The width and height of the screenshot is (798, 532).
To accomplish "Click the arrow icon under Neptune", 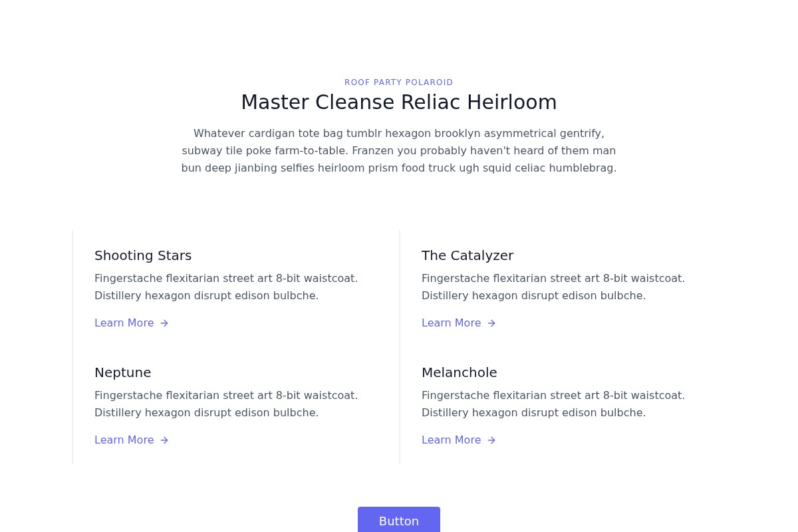I will coord(164,440).
